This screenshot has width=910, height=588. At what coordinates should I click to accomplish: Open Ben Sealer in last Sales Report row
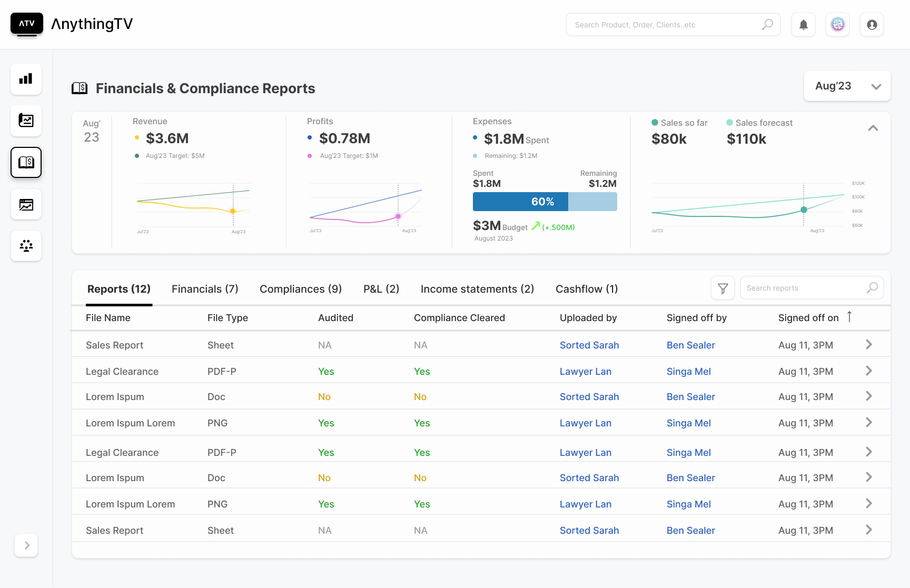click(x=691, y=531)
